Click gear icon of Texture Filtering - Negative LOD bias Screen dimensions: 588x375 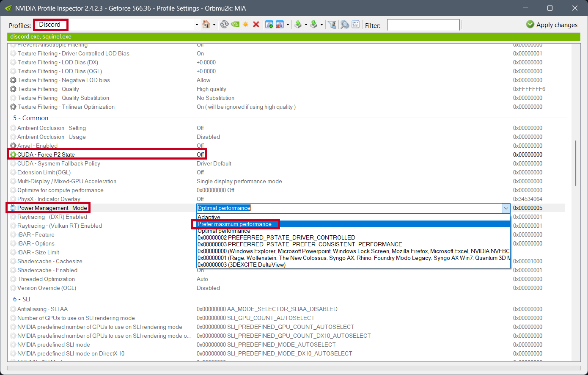coord(13,80)
